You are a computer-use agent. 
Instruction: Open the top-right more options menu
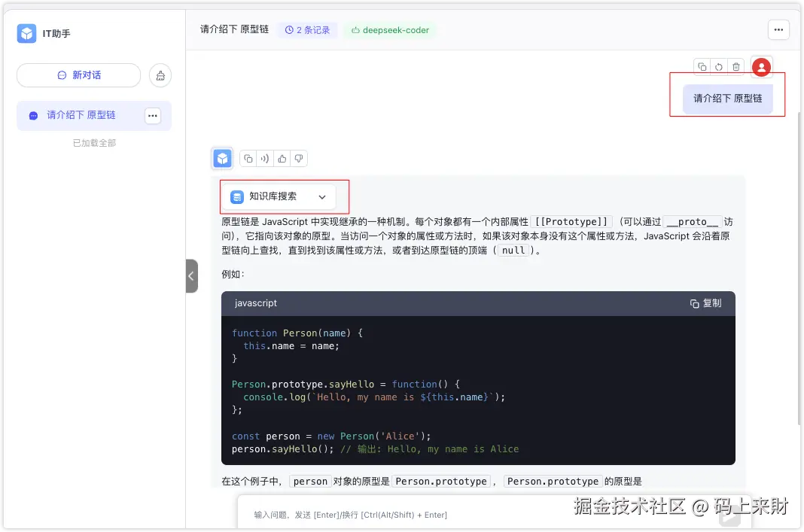click(x=778, y=30)
